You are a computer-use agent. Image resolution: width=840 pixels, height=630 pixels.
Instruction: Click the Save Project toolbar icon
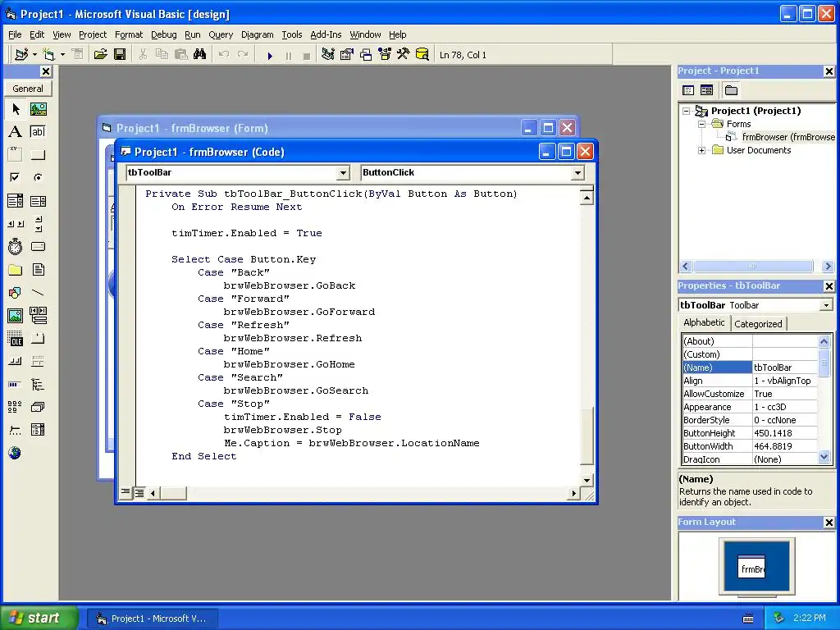coord(120,55)
